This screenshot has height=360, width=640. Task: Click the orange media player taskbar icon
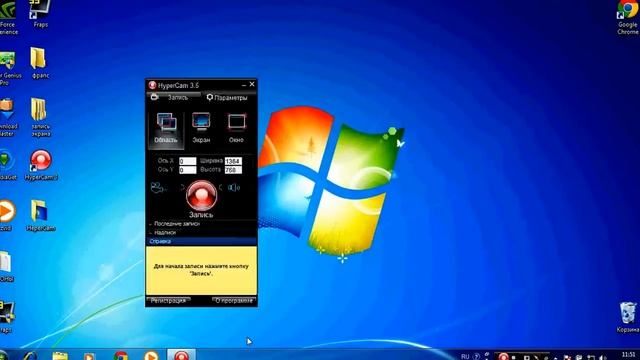pos(151,356)
